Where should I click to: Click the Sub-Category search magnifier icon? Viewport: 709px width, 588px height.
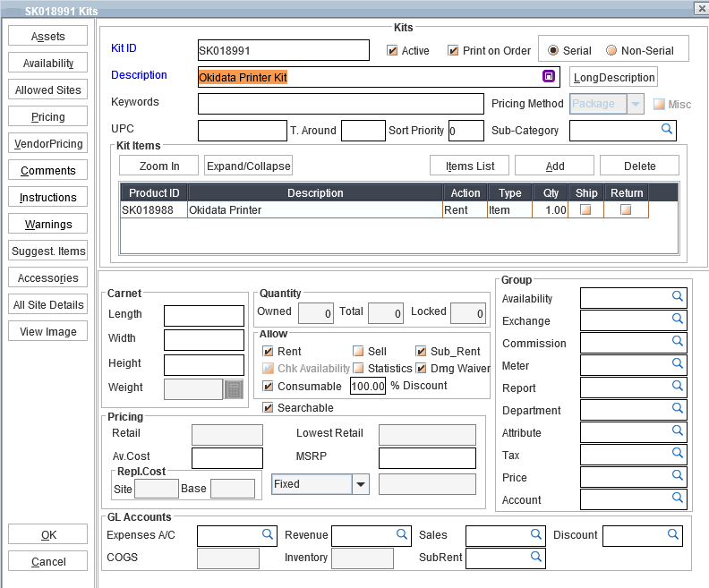pyautogui.click(x=666, y=130)
